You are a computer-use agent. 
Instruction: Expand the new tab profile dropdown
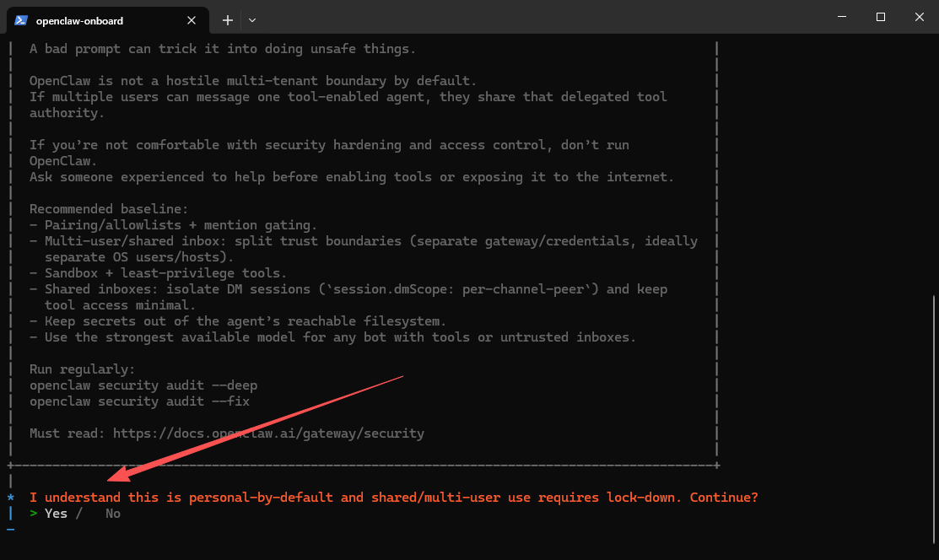click(252, 19)
